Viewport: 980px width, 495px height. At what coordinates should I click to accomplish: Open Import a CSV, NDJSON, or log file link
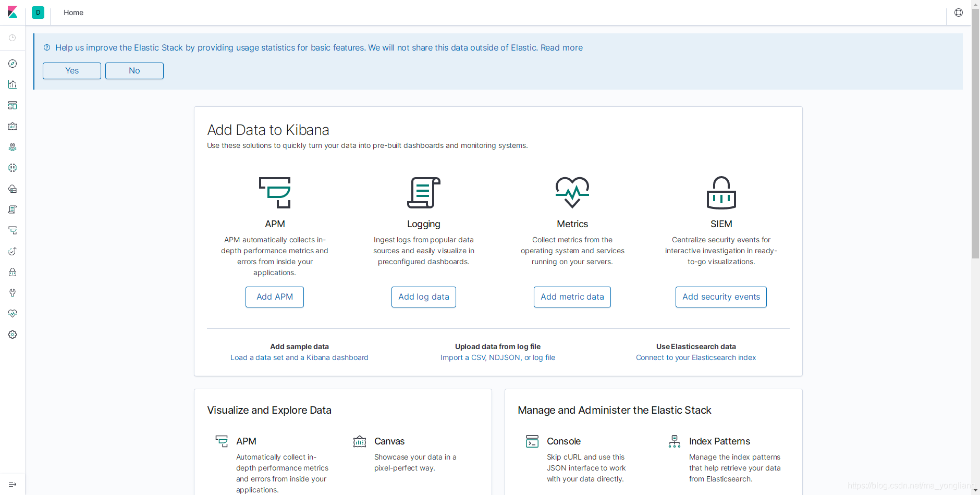click(x=498, y=357)
